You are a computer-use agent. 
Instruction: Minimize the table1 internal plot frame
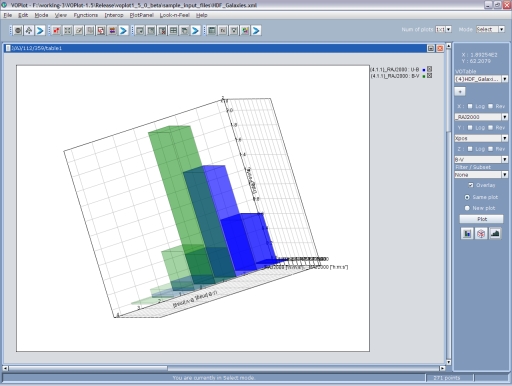click(431, 48)
